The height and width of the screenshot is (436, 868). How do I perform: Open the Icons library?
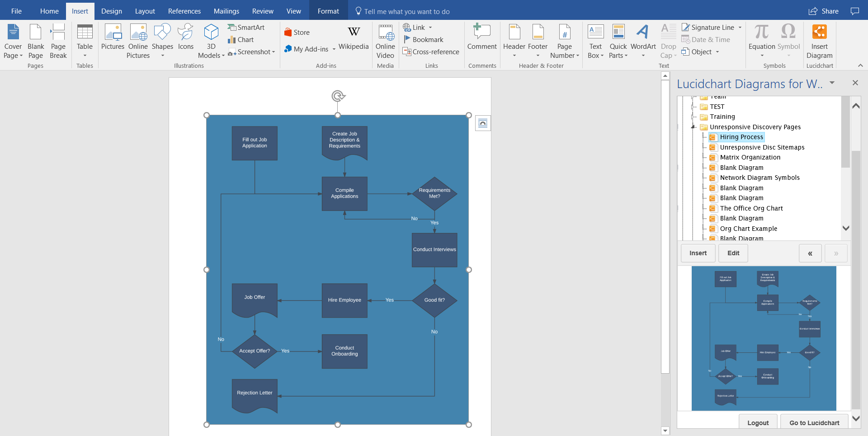[x=186, y=37]
